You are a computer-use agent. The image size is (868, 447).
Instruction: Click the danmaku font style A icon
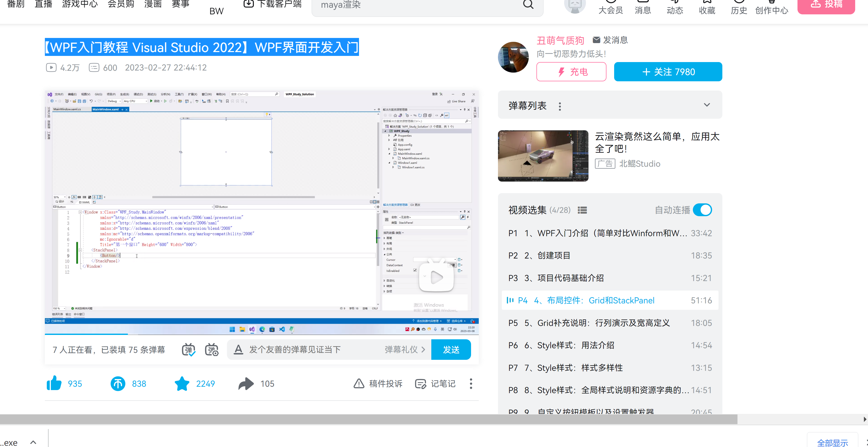(238, 350)
